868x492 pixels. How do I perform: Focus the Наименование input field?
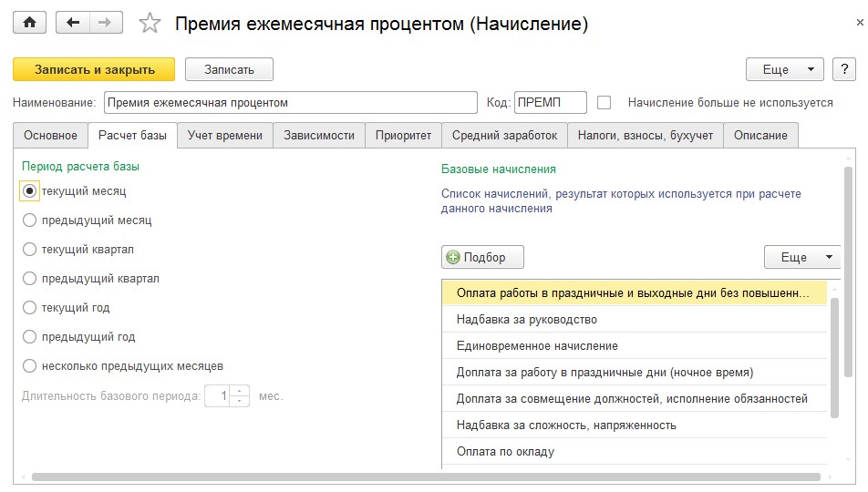pyautogui.click(x=291, y=102)
